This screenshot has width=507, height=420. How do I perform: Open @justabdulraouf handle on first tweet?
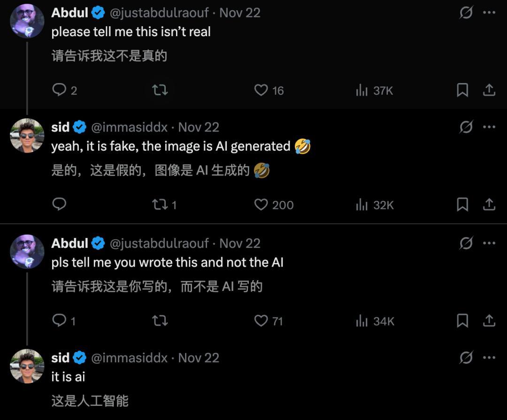coord(159,13)
